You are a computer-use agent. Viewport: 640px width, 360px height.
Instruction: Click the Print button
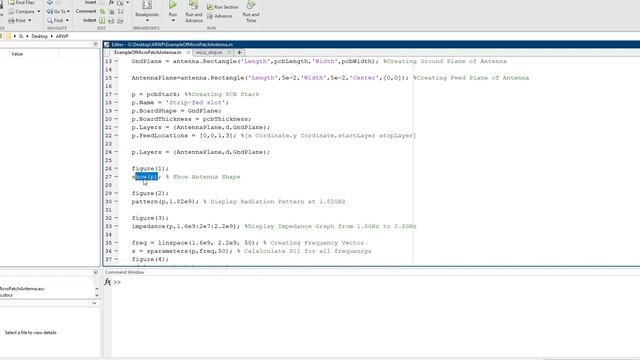17,20
